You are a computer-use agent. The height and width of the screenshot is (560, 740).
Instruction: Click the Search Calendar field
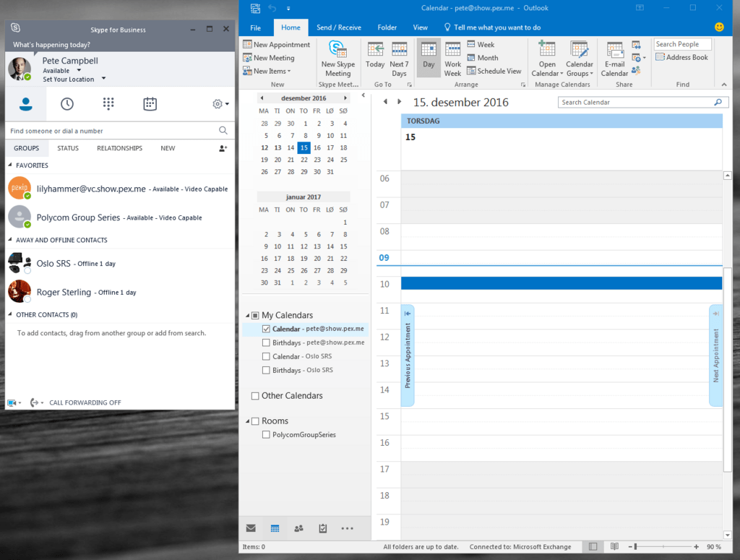(643, 103)
